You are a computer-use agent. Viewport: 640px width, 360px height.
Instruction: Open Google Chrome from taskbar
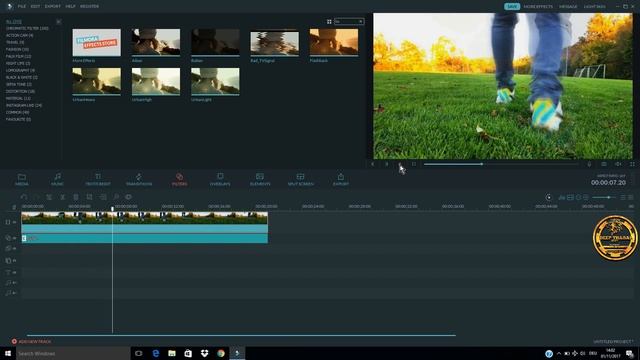tap(221, 353)
